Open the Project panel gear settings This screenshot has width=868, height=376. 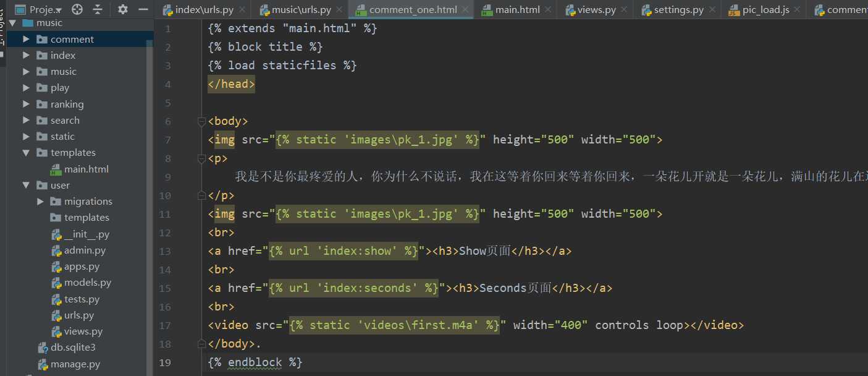pos(123,9)
